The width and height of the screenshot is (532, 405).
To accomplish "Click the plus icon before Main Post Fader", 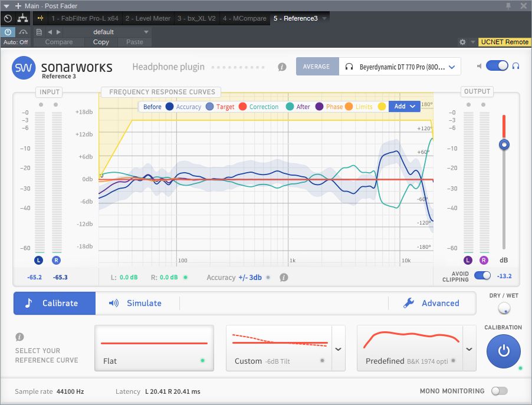I will [18, 6].
